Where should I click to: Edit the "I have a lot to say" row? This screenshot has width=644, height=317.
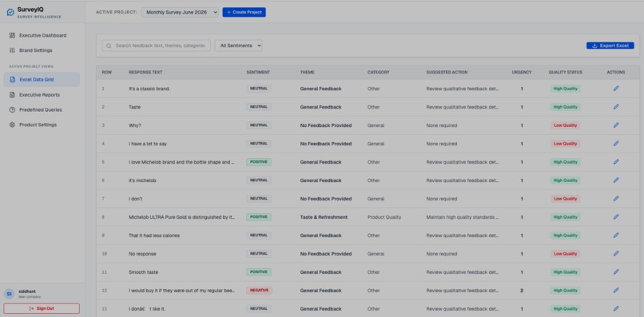tap(616, 143)
